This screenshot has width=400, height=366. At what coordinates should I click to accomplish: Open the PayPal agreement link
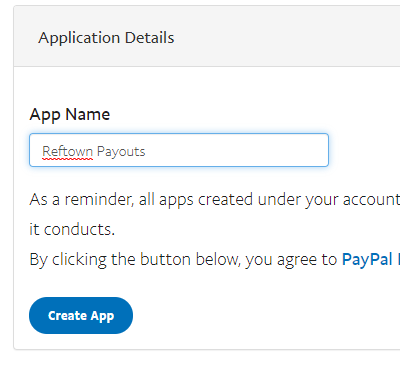point(371,259)
